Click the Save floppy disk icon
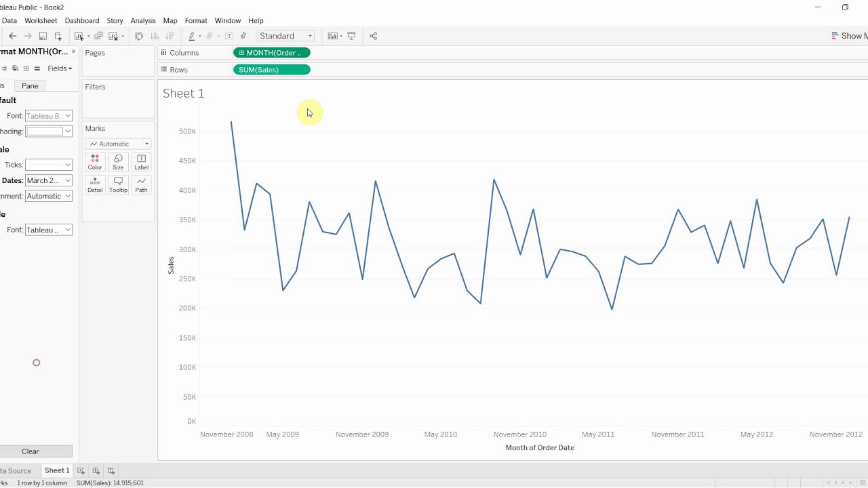Viewport: 868px width, 488px height. 43,36
